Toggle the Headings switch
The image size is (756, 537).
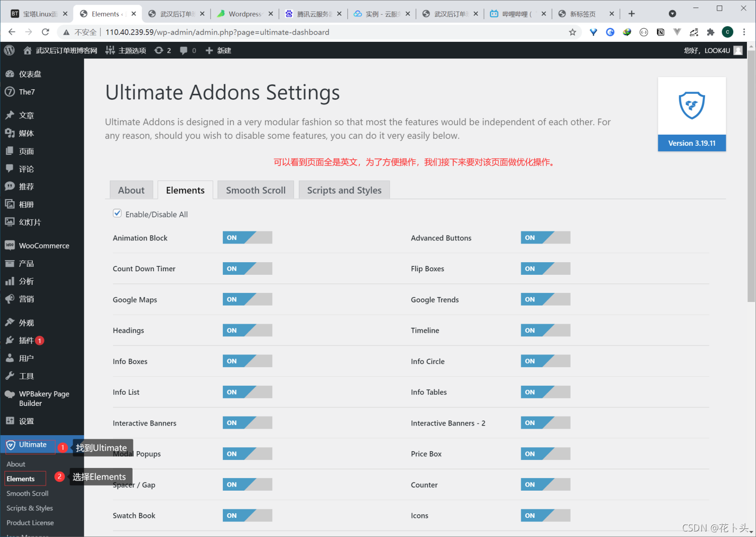[x=247, y=330]
